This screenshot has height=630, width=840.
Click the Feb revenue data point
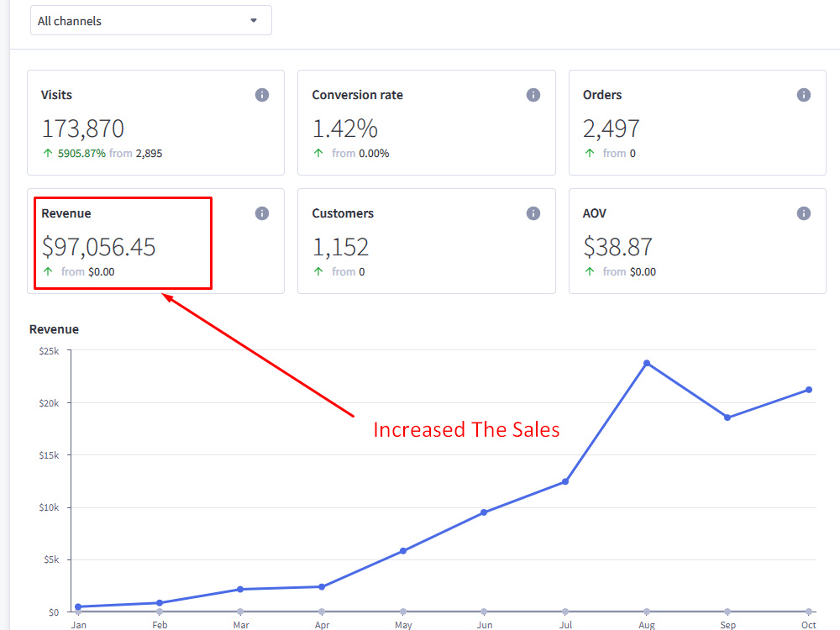(159, 602)
